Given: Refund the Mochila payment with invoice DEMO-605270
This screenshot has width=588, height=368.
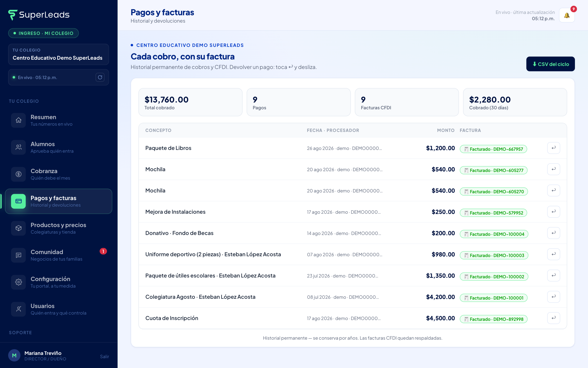Looking at the screenshot, I should pos(553,191).
